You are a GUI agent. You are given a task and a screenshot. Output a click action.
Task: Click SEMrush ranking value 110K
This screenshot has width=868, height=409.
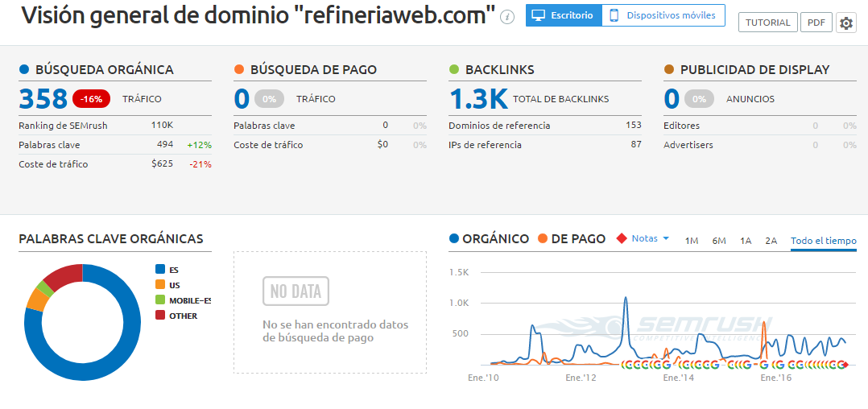coord(162,126)
